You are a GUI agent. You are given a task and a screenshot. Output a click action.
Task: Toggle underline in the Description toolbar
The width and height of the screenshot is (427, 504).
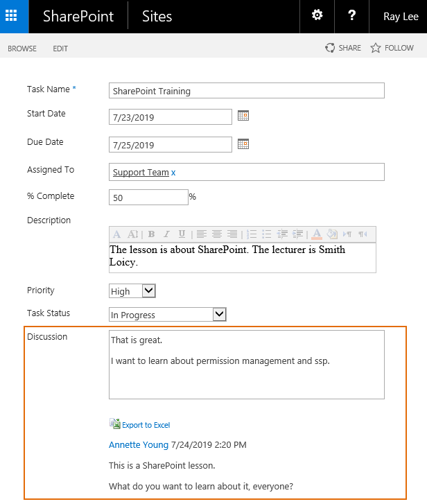point(182,234)
